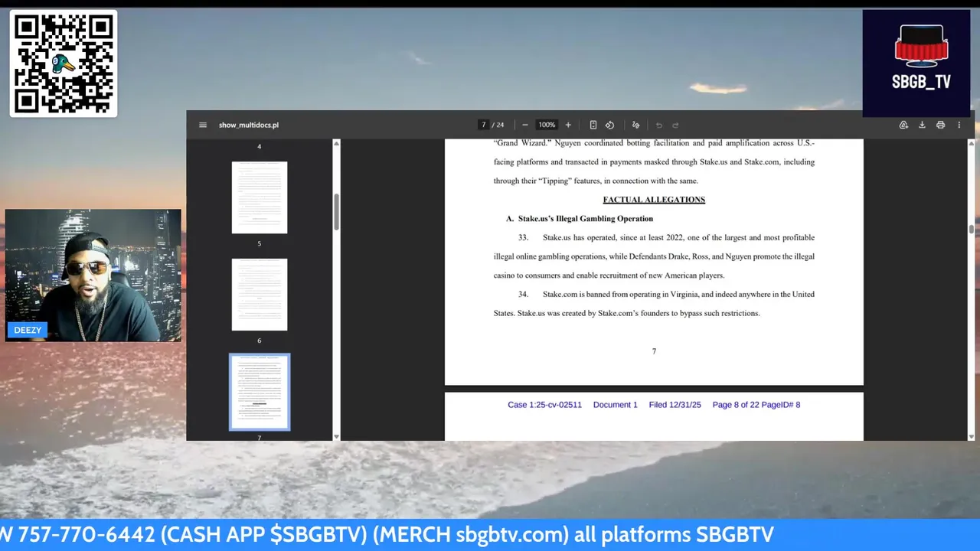Viewport: 980px width, 551px height.
Task: Click the DEEZY name label
Action: [x=28, y=330]
